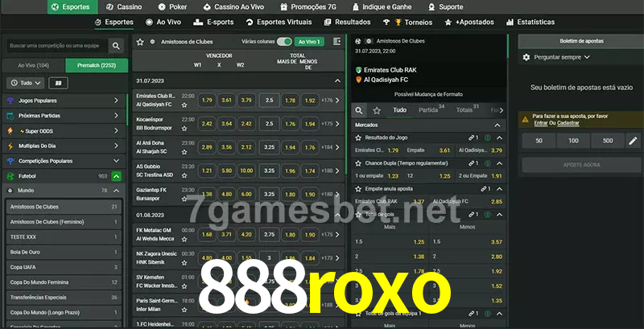Expand the Jogos Populares category

[116, 101]
